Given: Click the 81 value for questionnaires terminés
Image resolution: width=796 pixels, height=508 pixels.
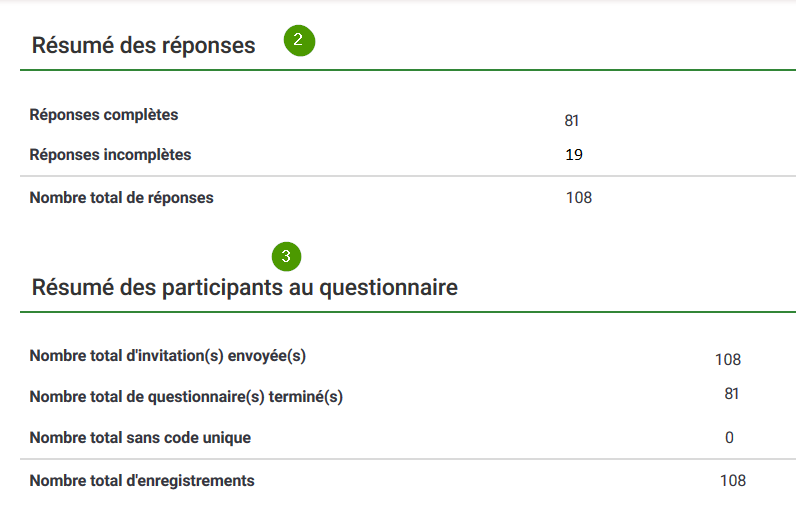Looking at the screenshot, I should (x=732, y=394).
